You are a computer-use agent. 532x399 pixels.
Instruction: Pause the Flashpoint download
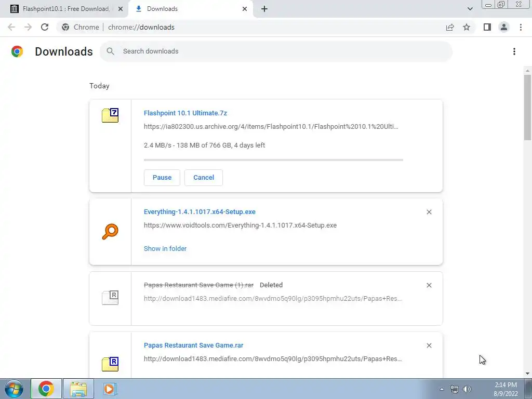tap(162, 178)
